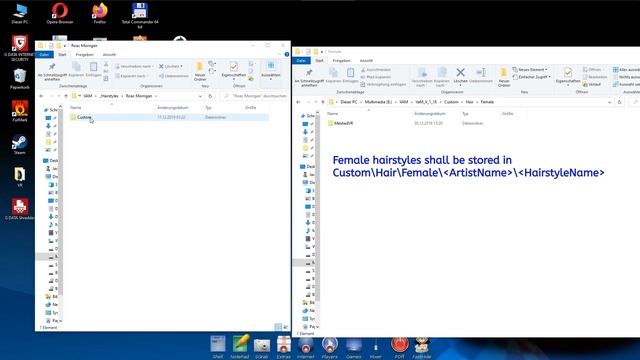
Task: Click Eigenschaften in Female window
Action: [568, 76]
